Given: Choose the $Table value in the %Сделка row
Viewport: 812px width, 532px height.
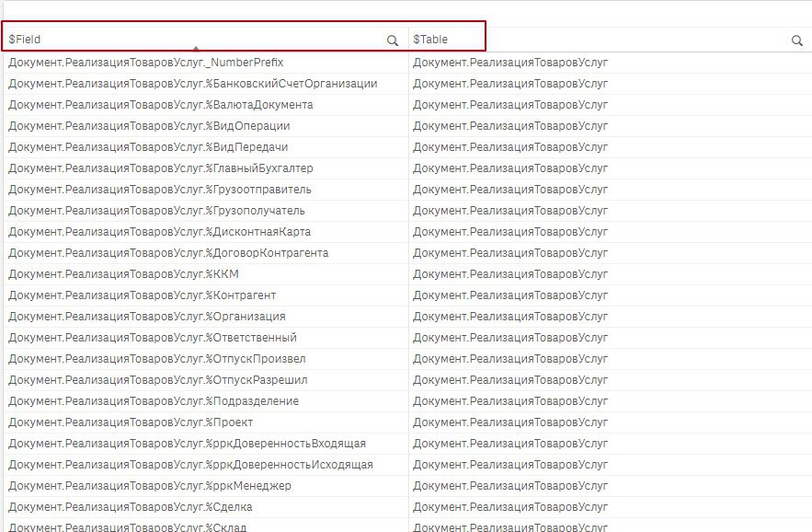Looking at the screenshot, I should 510,507.
